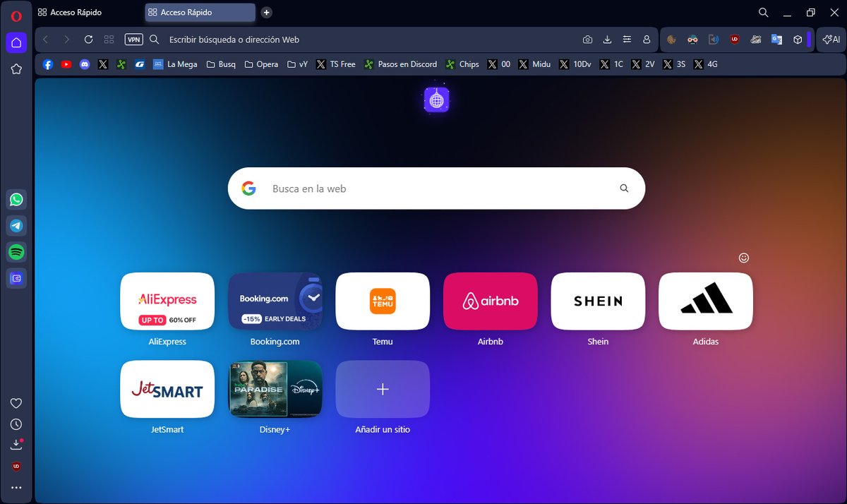Viewport: 847px width, 504px height.
Task: Open the Google Translate extension
Action: tap(776, 40)
